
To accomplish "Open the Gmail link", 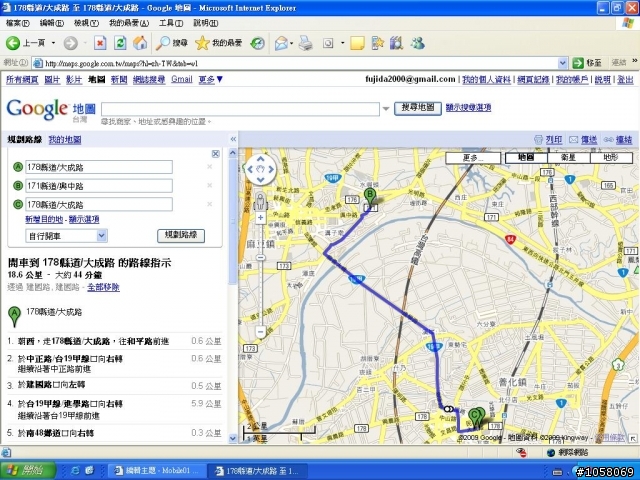I will [x=182, y=79].
